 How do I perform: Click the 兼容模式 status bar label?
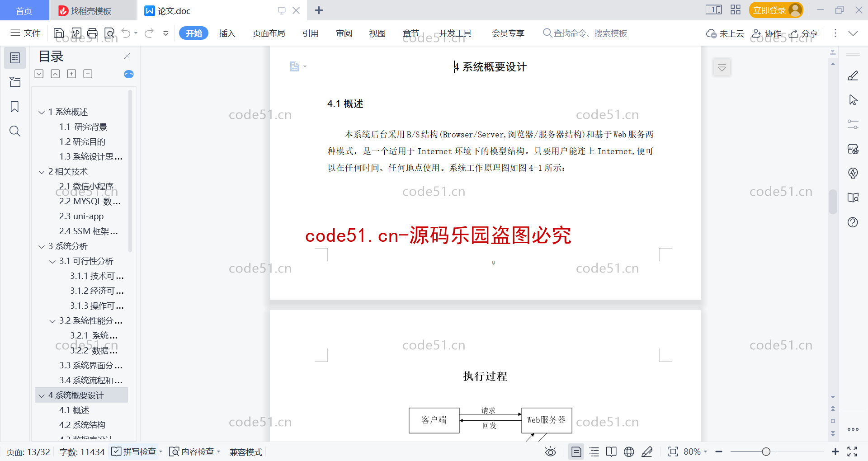246,452
